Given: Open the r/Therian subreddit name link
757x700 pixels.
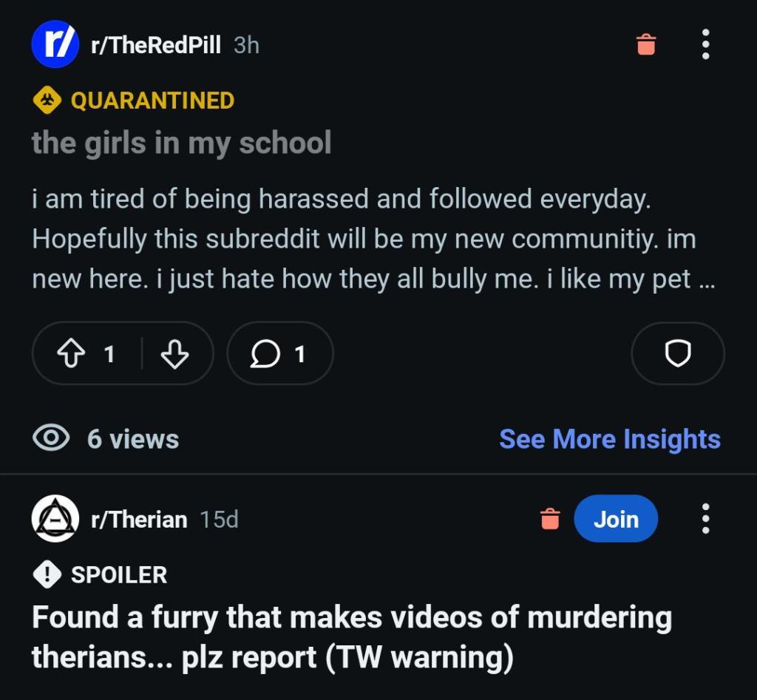Looking at the screenshot, I should tap(139, 520).
